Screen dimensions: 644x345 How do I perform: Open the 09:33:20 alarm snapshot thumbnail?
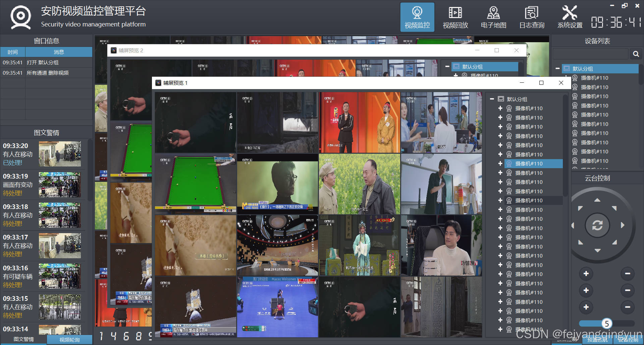pos(60,154)
